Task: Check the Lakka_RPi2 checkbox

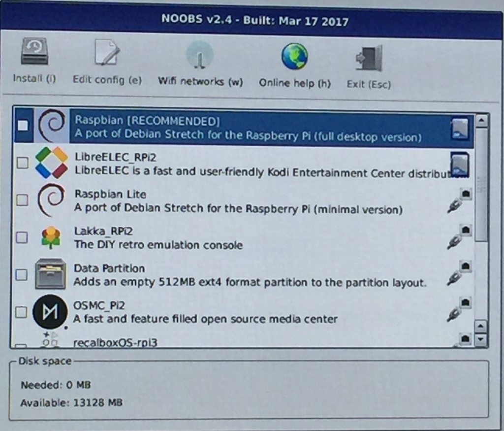Action: 22,237
